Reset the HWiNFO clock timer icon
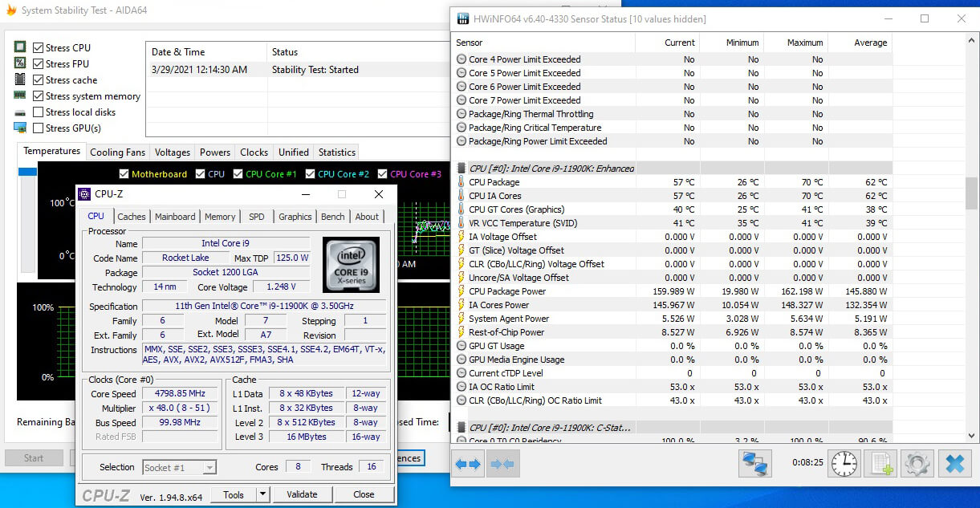Viewport: 980px width, 508px height. [x=844, y=463]
